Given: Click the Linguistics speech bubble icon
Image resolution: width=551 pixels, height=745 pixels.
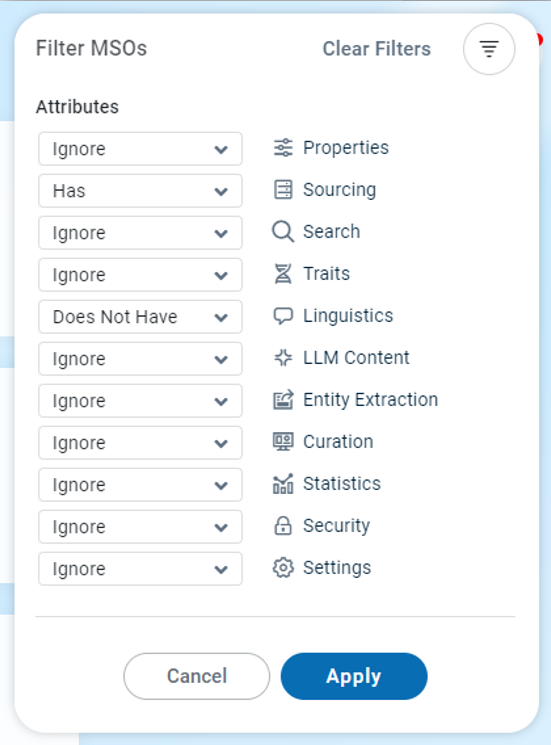Looking at the screenshot, I should click(283, 315).
